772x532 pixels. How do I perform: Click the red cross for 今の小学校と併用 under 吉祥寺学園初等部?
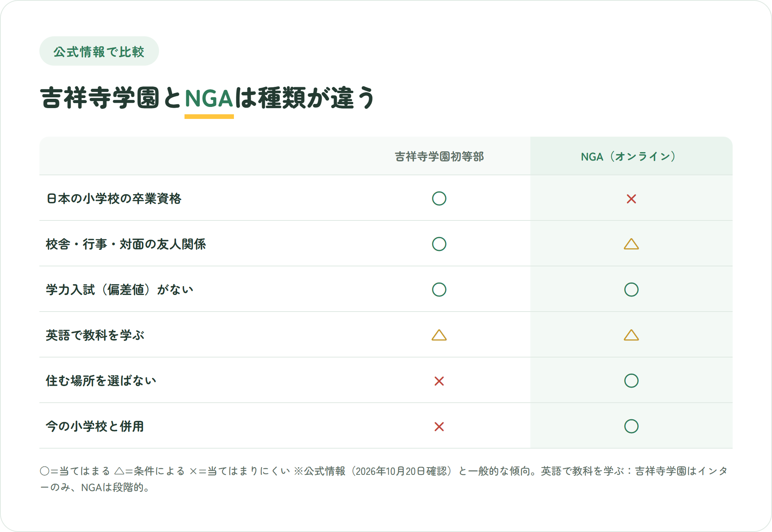(439, 427)
